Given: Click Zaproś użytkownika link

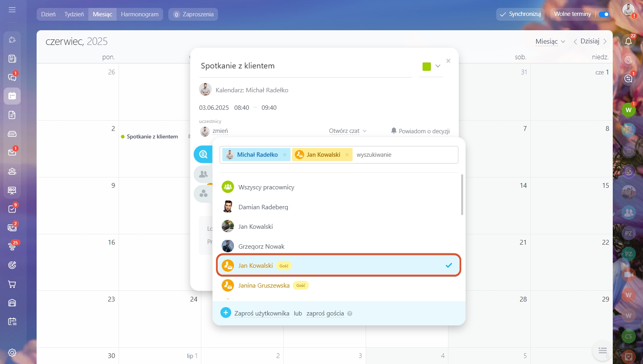Looking at the screenshot, I should (x=262, y=313).
